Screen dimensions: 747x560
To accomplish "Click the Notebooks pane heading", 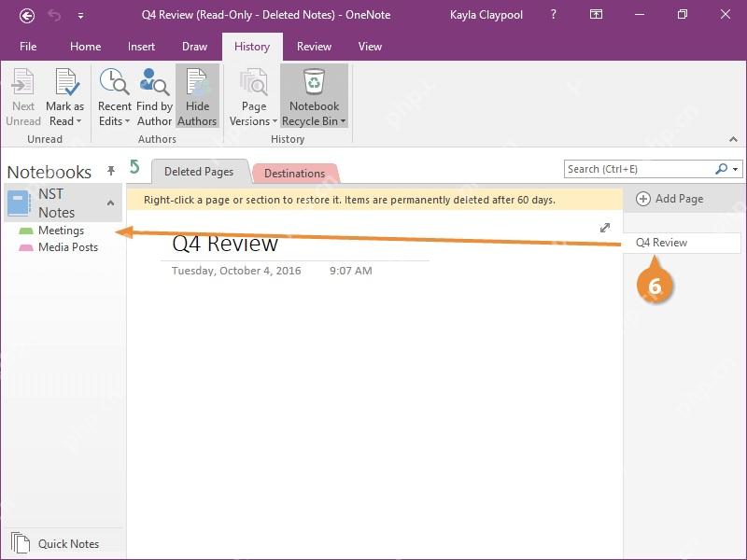I will (49, 172).
